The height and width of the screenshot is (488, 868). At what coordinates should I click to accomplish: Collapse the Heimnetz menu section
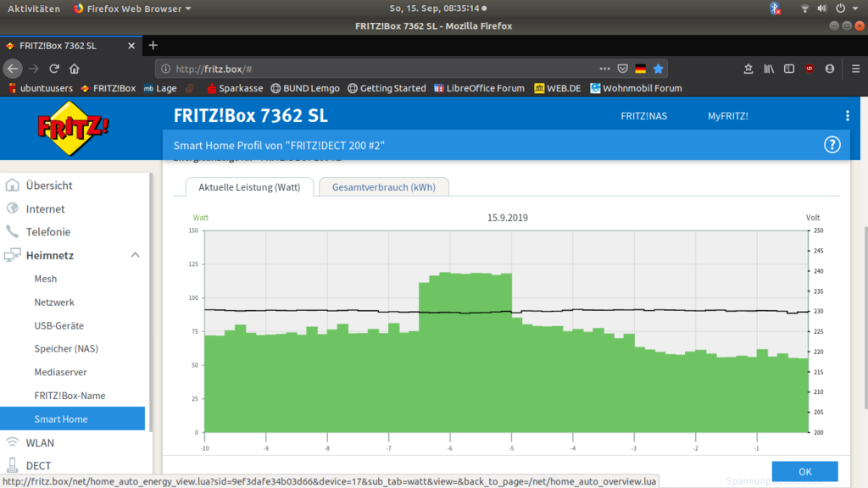pos(135,255)
